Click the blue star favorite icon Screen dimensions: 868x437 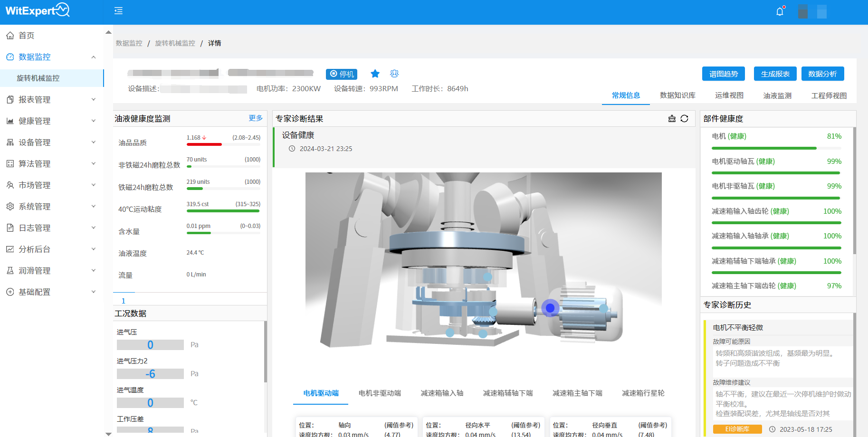[x=375, y=74]
